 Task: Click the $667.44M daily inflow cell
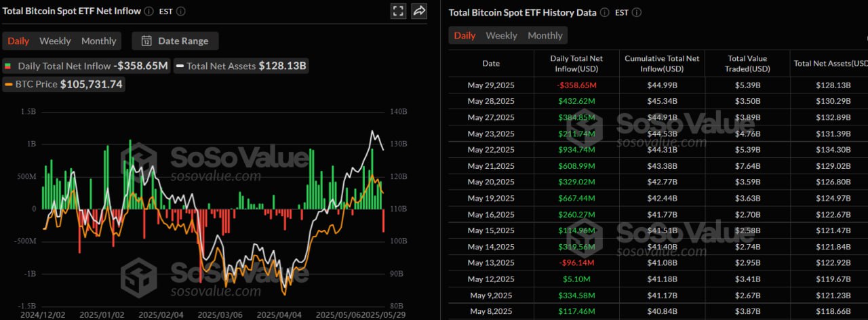(x=576, y=198)
